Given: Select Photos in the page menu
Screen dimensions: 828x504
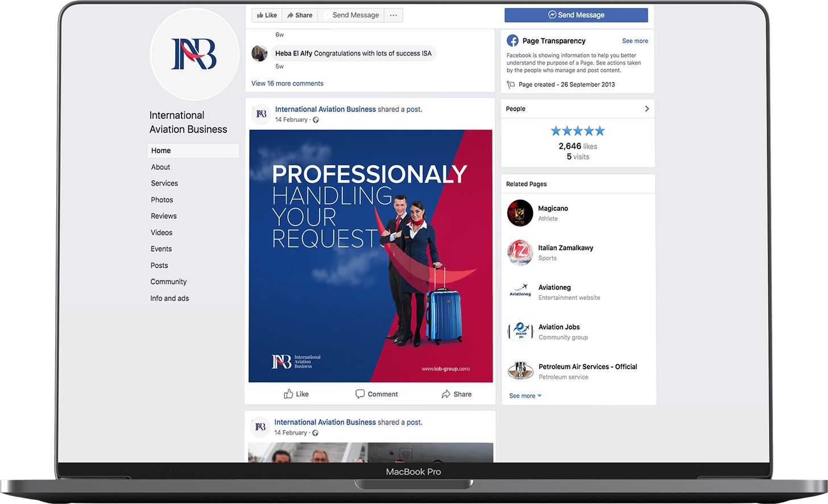Looking at the screenshot, I should click(x=162, y=200).
